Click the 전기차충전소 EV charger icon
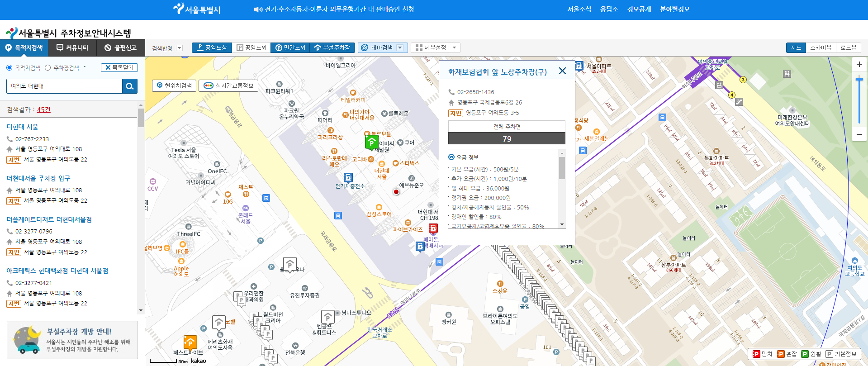This screenshot has height=366, width=868. coord(348,177)
